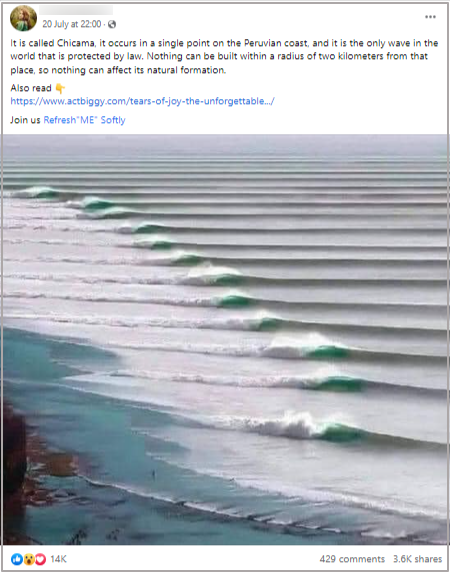Viewport: 450px width, 573px height.
Task: Click the pointing-down hand emoji
Action: point(60,88)
